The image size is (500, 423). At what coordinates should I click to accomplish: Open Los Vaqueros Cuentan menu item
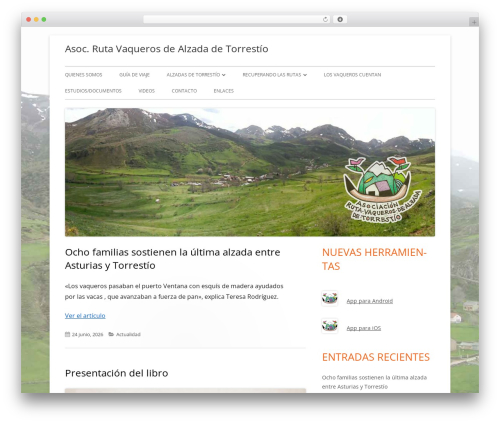(352, 75)
